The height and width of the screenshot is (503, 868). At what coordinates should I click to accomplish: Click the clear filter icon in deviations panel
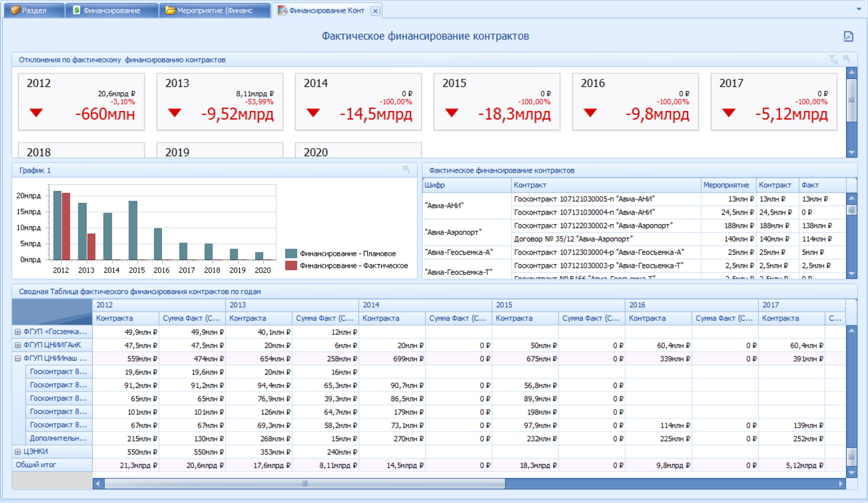(833, 60)
